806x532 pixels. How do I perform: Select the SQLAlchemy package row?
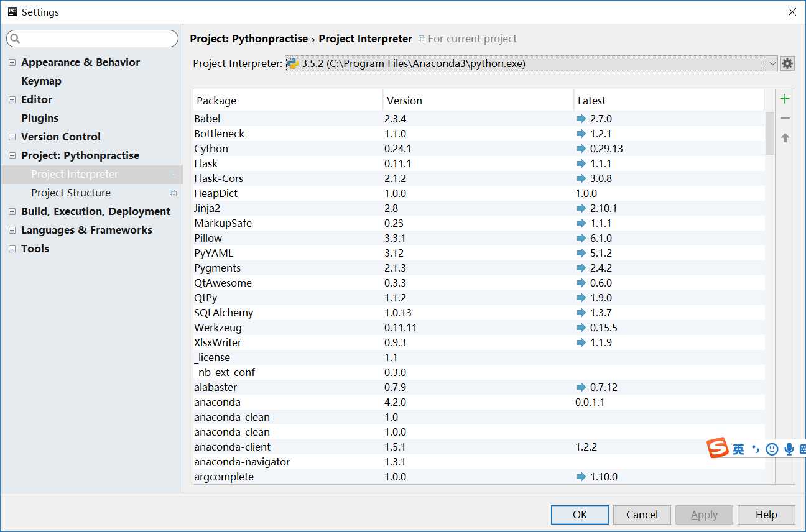[x=479, y=313]
